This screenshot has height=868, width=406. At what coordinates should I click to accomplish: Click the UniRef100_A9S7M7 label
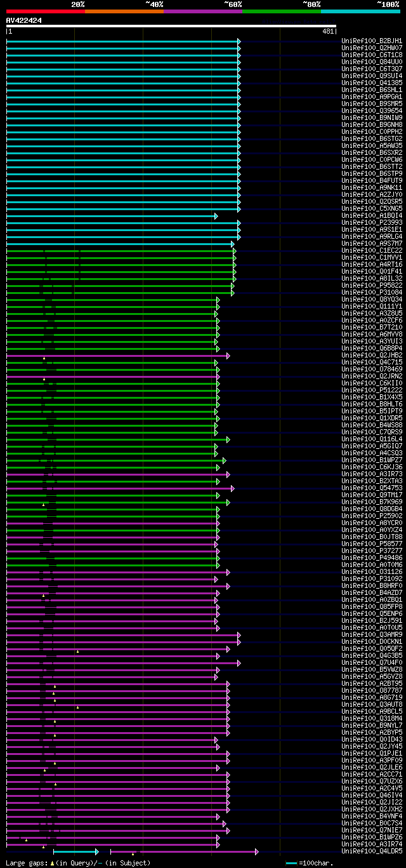pyautogui.click(x=372, y=243)
